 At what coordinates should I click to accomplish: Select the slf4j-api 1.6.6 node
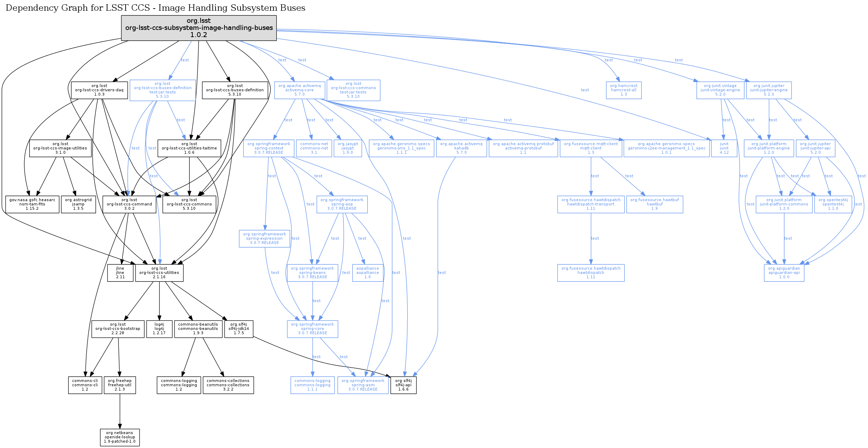[403, 385]
